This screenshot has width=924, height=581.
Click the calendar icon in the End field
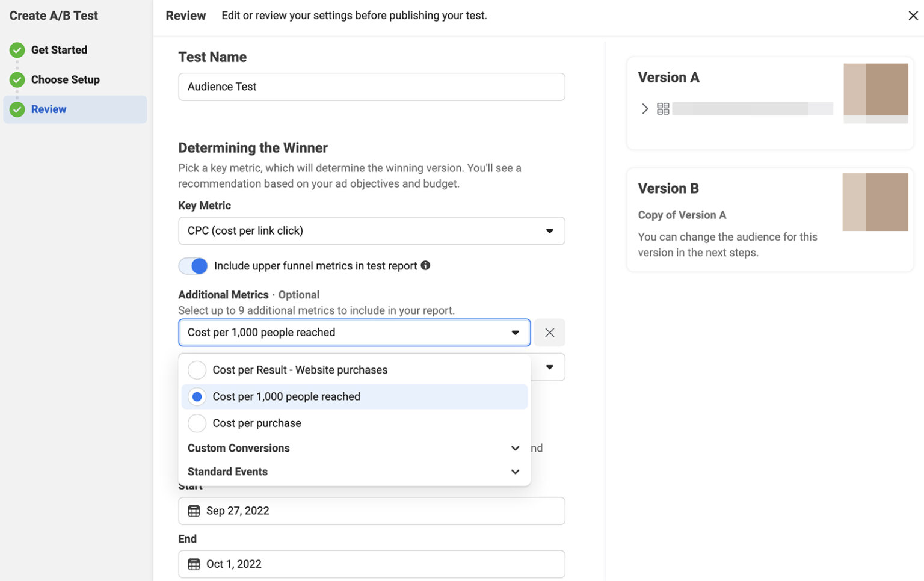click(194, 564)
